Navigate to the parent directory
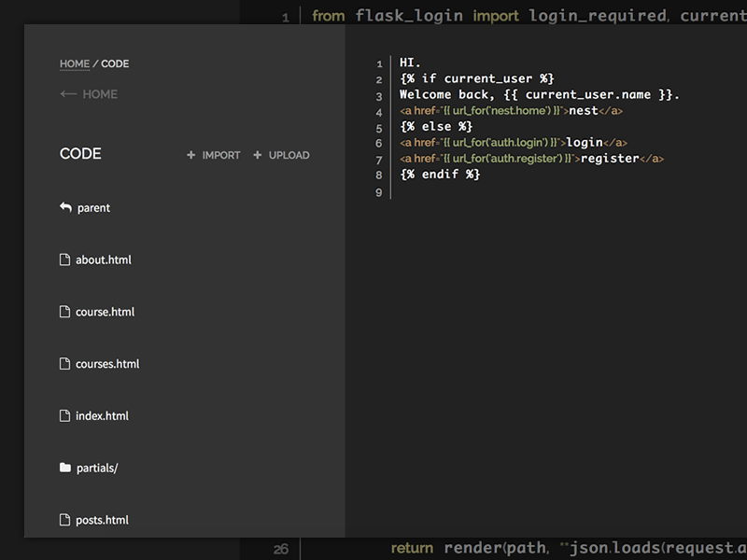This screenshot has width=747, height=560. point(93,207)
